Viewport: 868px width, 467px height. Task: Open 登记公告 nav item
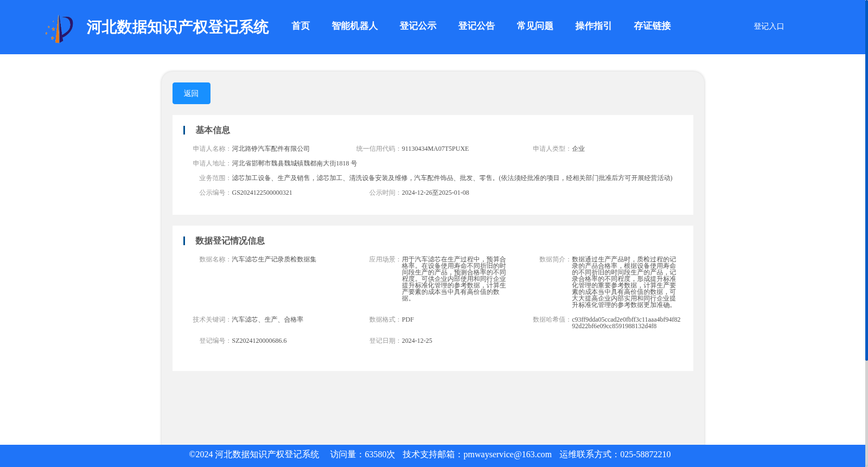(x=476, y=26)
